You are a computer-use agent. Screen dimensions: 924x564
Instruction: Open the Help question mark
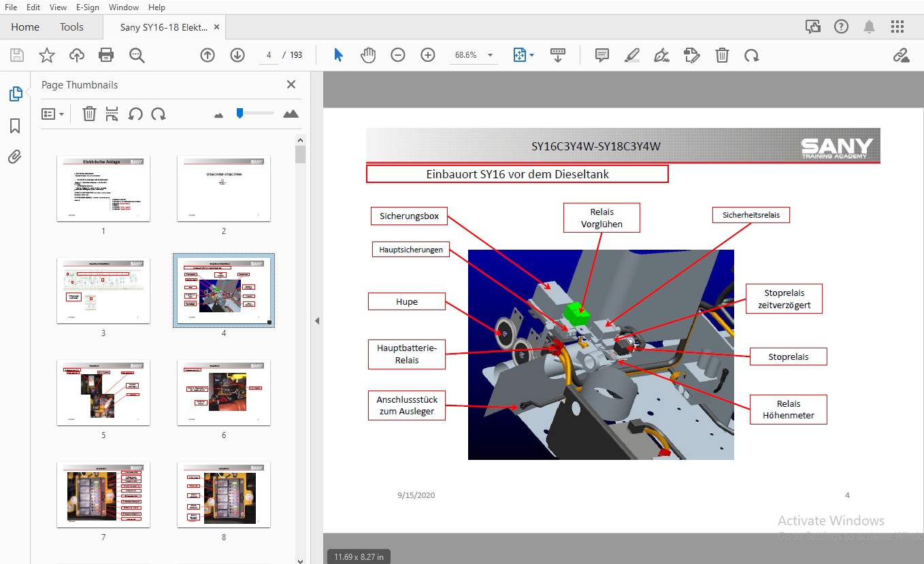click(x=841, y=27)
